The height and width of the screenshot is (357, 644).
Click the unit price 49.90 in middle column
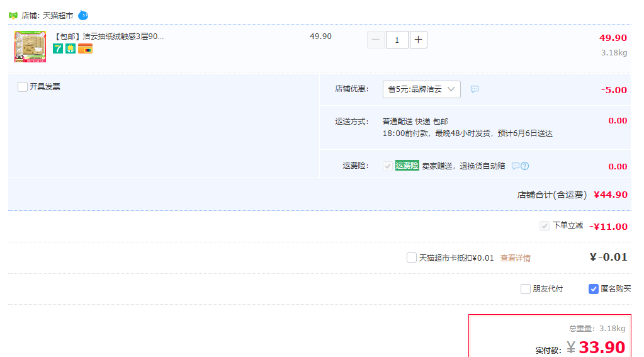click(320, 37)
